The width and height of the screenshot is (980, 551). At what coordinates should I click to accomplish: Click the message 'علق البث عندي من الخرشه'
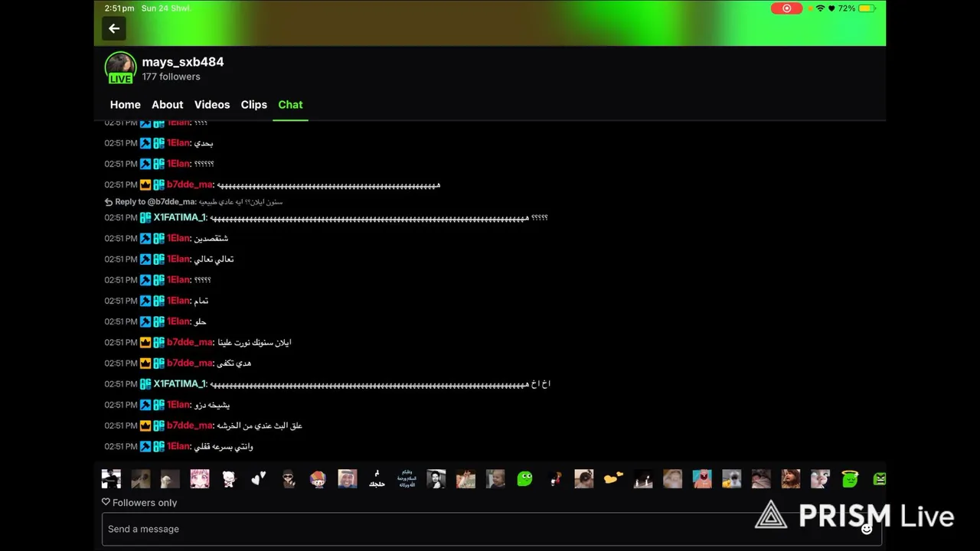click(260, 425)
